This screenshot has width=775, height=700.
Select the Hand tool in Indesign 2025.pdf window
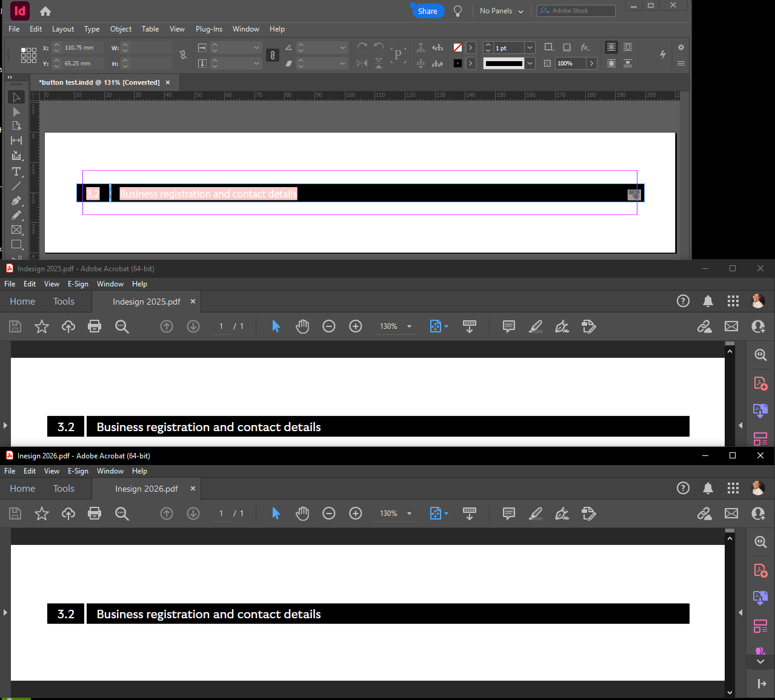(x=302, y=326)
